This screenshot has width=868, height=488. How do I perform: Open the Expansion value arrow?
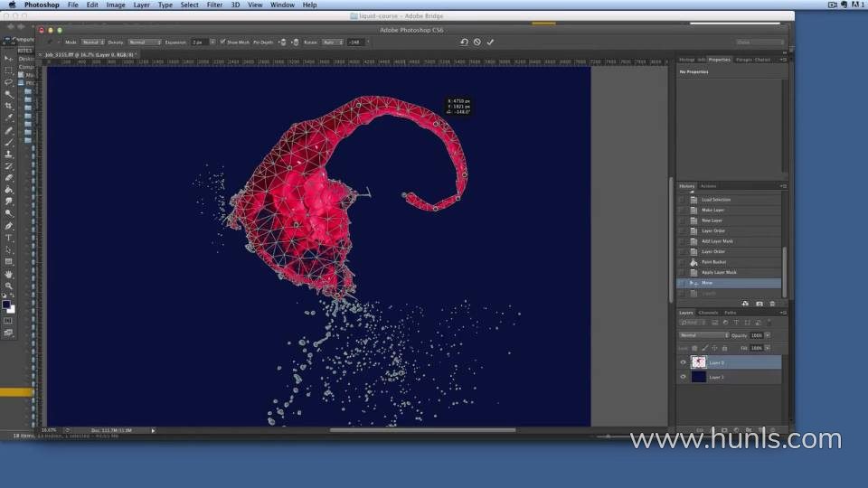coord(213,42)
